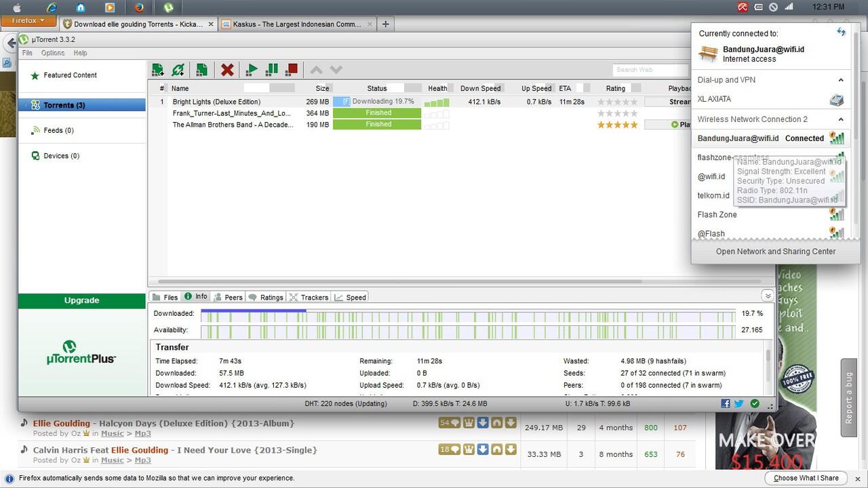
Task: Open the Firefox menu dropdown
Action: coord(27,20)
